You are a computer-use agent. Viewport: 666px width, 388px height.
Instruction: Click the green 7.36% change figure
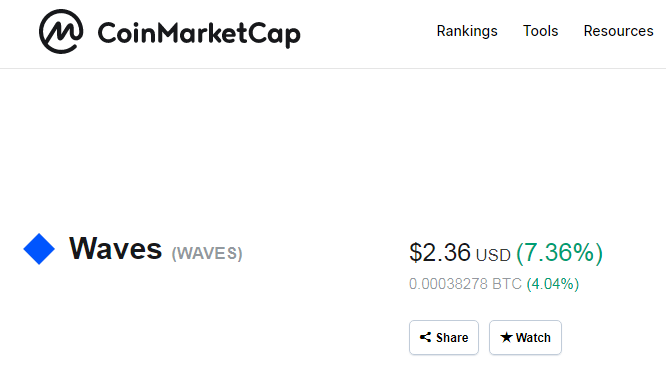[x=559, y=253]
